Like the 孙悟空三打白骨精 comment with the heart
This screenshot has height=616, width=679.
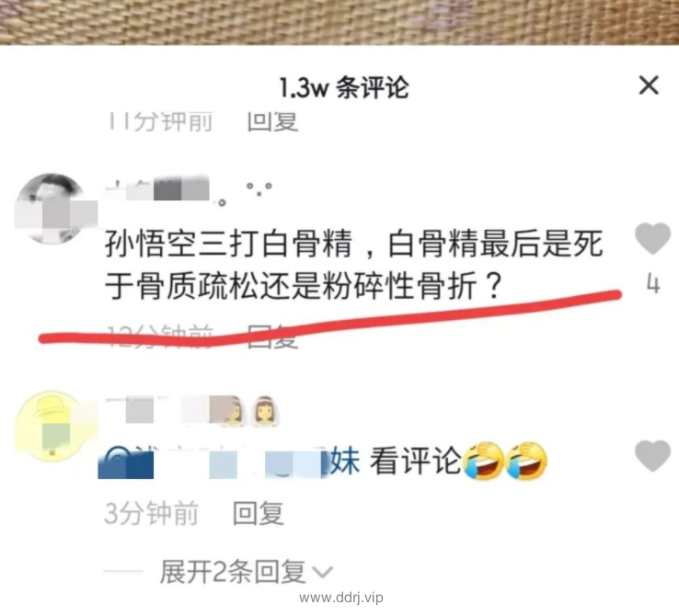pyautogui.click(x=652, y=238)
